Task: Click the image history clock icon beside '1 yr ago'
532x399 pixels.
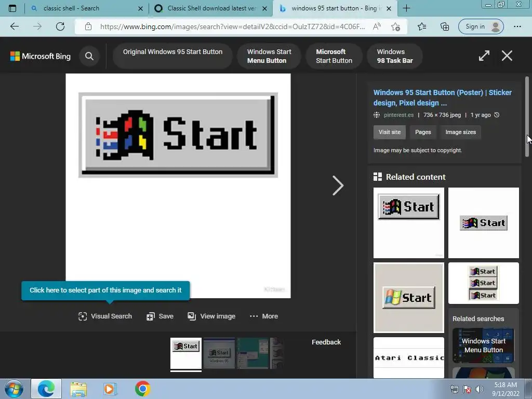Action: (x=497, y=115)
